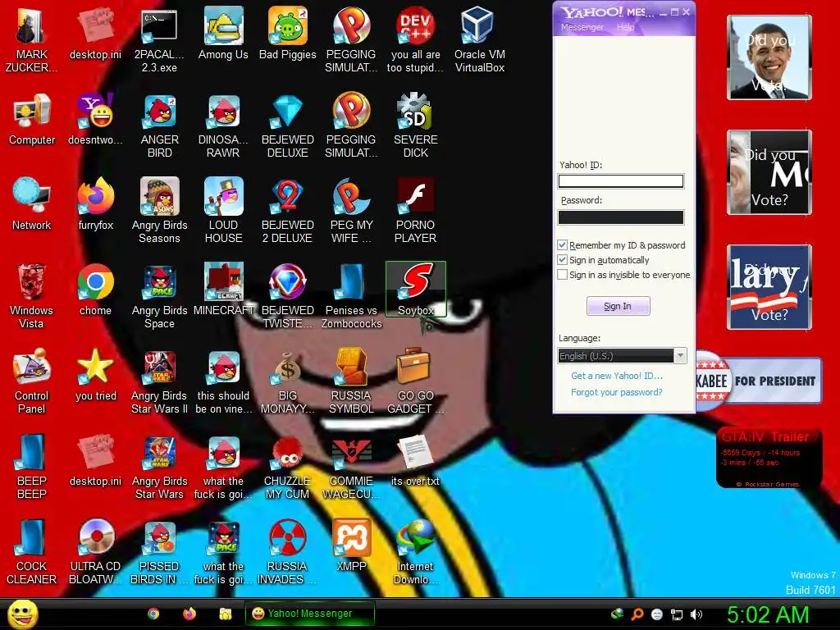Viewport: 840px width, 630px height.
Task: Open BEJEWED DELUXE shortcut
Action: click(x=288, y=126)
